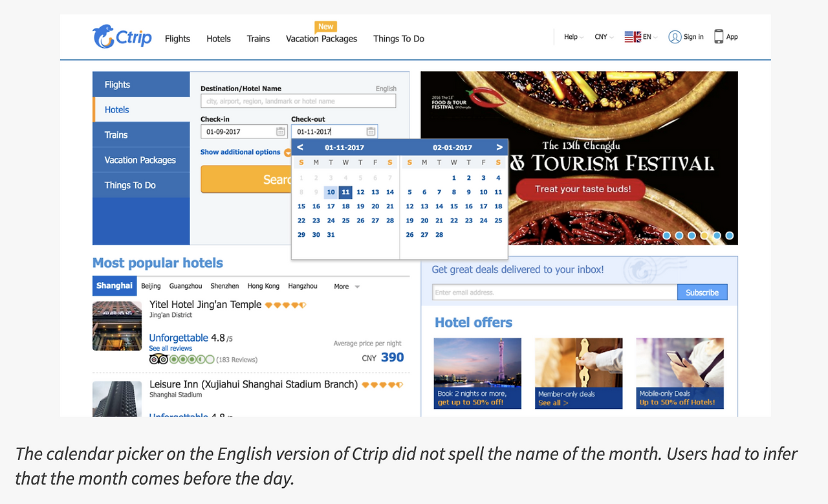Select day 1 in the 02-01-2017 calendar
The height and width of the screenshot is (504, 828).
click(454, 178)
